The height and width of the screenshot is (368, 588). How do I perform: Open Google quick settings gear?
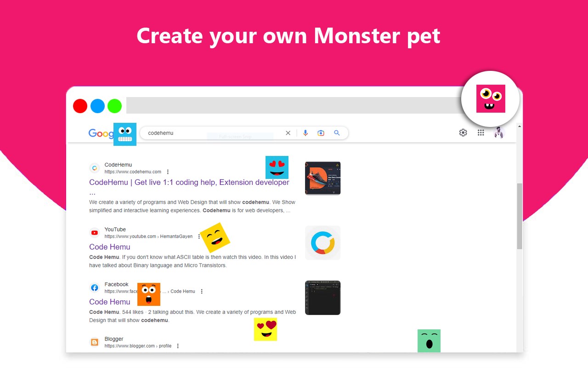[463, 132]
